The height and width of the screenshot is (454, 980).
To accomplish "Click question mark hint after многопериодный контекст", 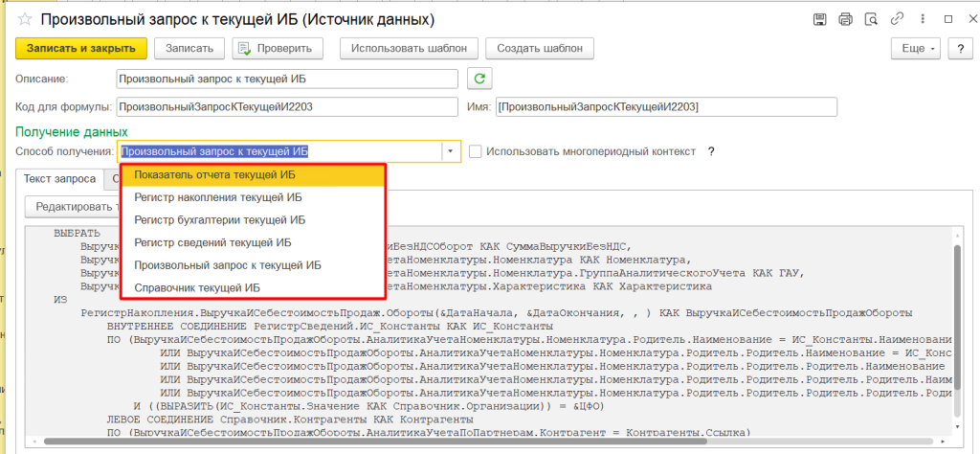I will 711,151.
